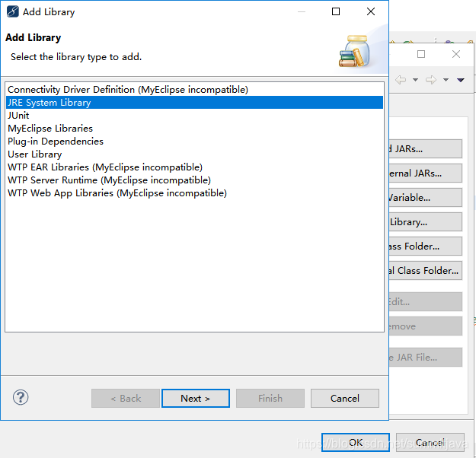This screenshot has width=476, height=458.
Task: Click the Finish button
Action: (x=270, y=398)
